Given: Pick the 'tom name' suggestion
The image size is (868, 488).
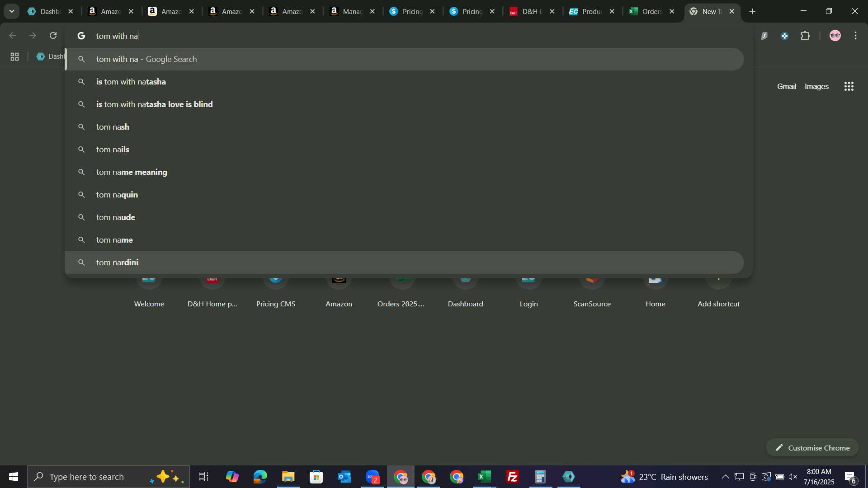Looking at the screenshot, I should (405, 240).
